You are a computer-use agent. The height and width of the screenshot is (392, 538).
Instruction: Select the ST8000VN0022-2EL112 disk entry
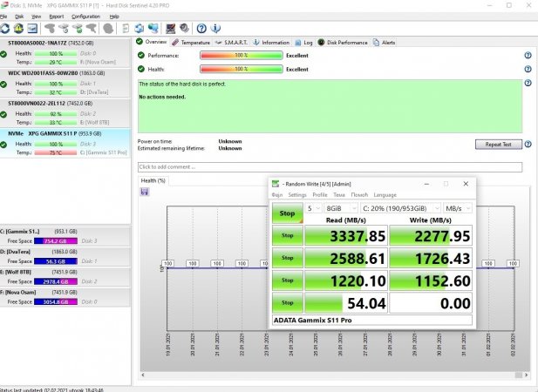click(65, 113)
